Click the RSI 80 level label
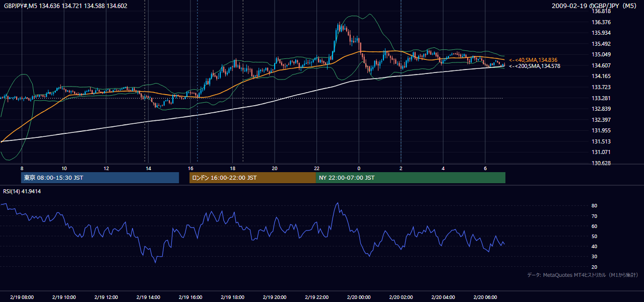644x302 pixels. pyautogui.click(x=594, y=206)
